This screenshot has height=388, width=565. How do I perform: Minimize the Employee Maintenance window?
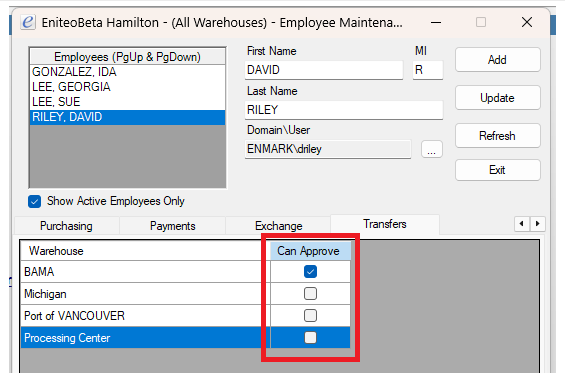pyautogui.click(x=436, y=22)
